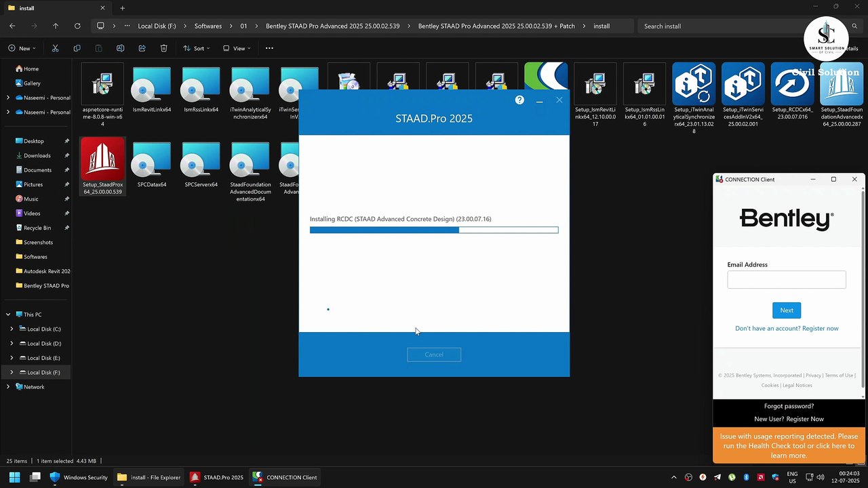Viewport: 868px width, 488px height.
Task: Select the Setup_StaadProx64 installer file icon
Action: pyautogui.click(x=102, y=160)
